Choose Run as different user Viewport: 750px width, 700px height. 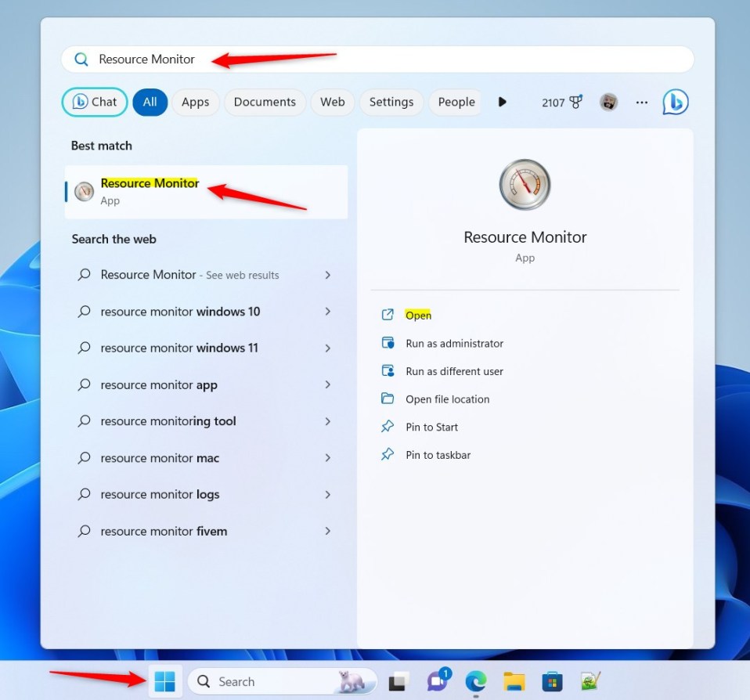tap(454, 371)
